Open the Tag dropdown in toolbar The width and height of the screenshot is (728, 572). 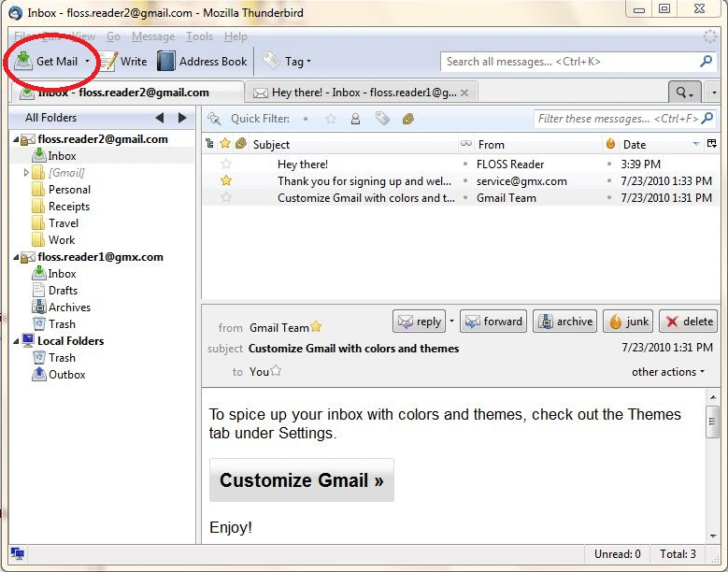288,62
